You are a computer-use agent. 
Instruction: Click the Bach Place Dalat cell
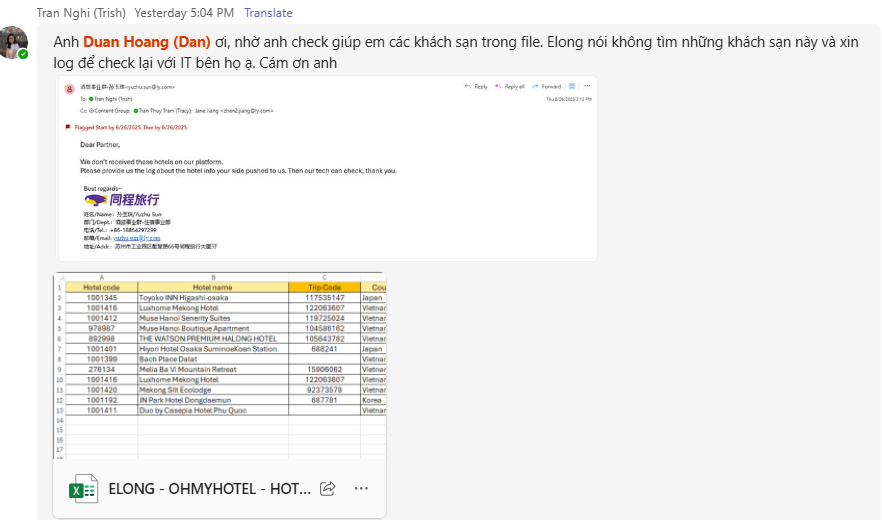(x=213, y=359)
